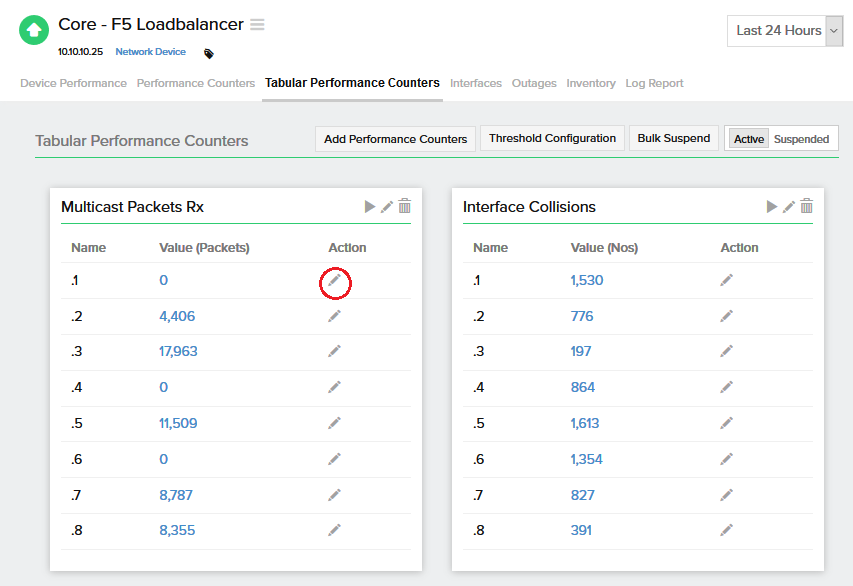
Task: Click the IP address 10.10.10.25
Action: [x=81, y=52]
